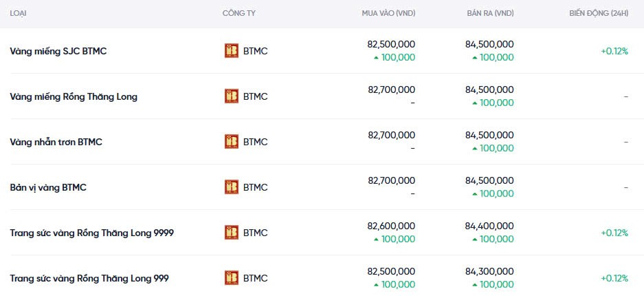Open Vàng miếng SJC BTMC product name
Image resolution: width=644 pixels, height=296 pixels.
(x=58, y=51)
